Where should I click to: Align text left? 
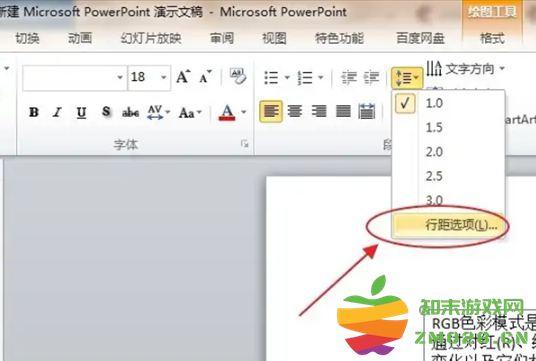pos(271,111)
